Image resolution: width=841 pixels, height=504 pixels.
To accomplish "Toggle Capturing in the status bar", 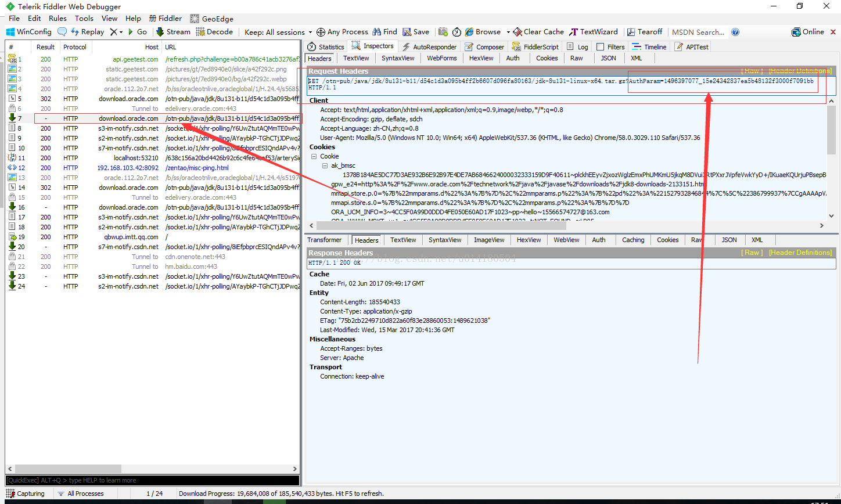I will click(26, 494).
